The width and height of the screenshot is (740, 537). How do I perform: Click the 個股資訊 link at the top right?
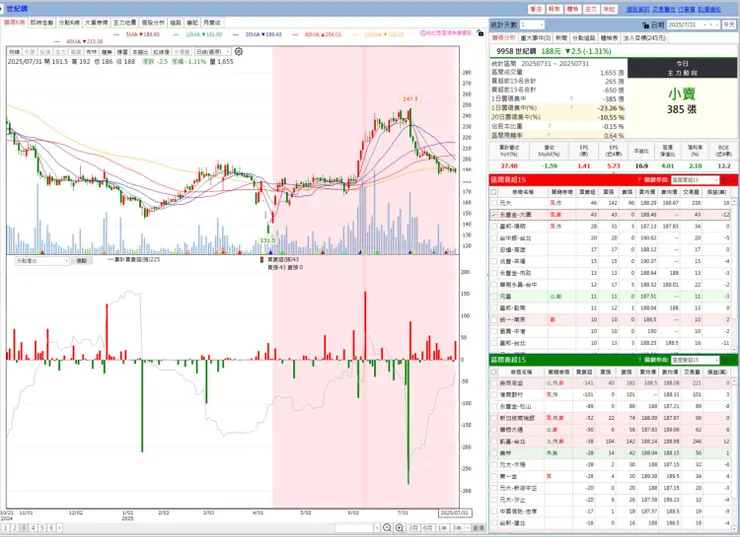pyautogui.click(x=638, y=9)
